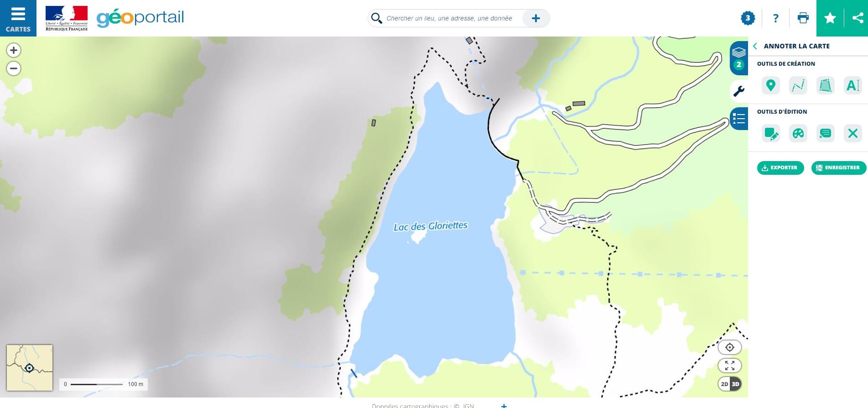Select the draw line tool
Image resolution: width=868 pixels, height=408 pixels.
[x=798, y=85]
